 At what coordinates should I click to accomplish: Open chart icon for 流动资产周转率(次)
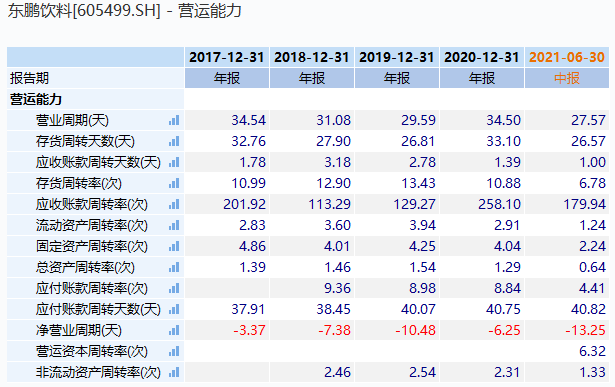pyautogui.click(x=174, y=225)
